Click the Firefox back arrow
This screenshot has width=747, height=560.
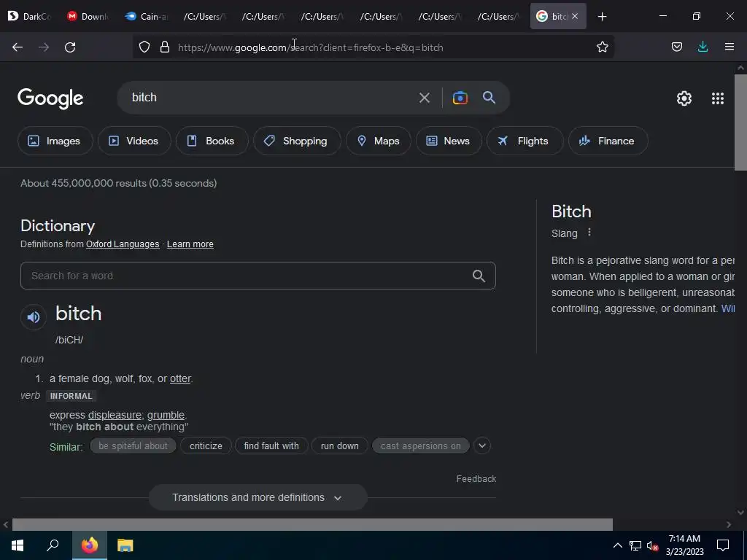coord(18,47)
